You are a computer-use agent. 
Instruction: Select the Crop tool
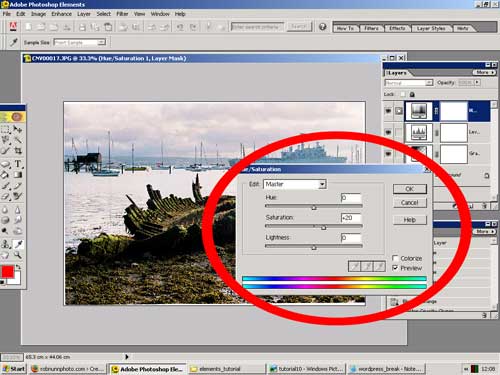[x=18, y=151]
